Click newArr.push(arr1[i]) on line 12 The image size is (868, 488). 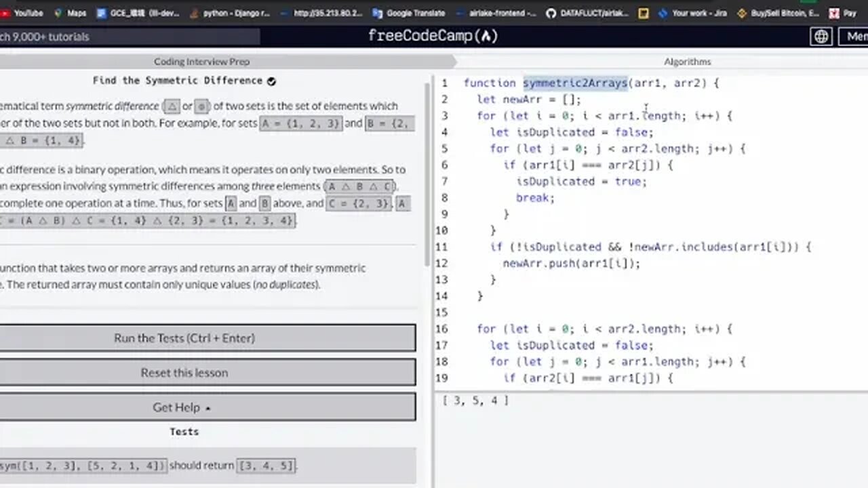(x=572, y=264)
